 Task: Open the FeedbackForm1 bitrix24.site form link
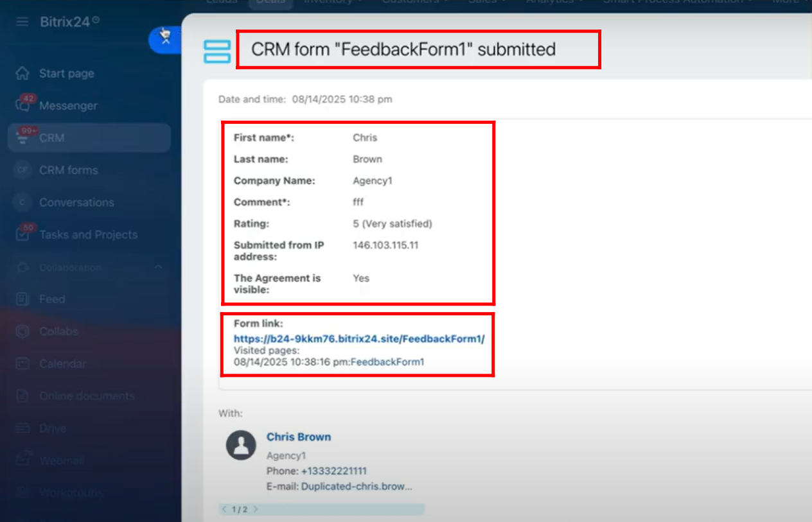[x=359, y=338]
